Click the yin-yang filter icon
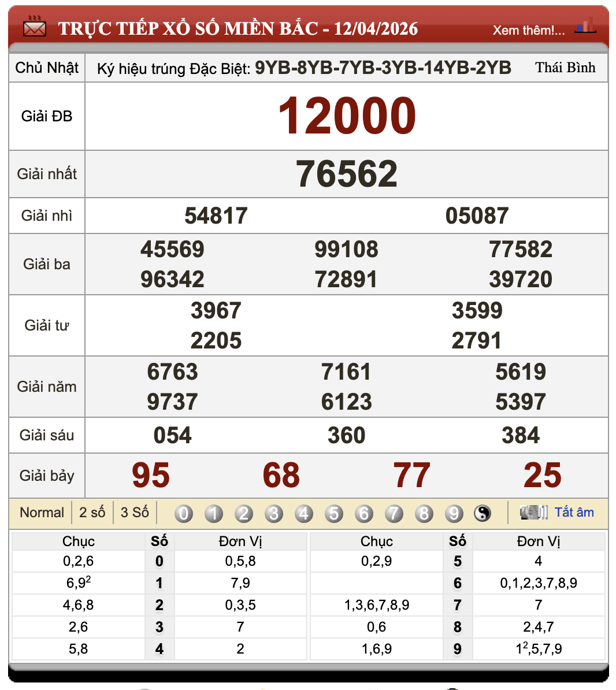The width and height of the screenshot is (616, 690). pyautogui.click(x=482, y=513)
